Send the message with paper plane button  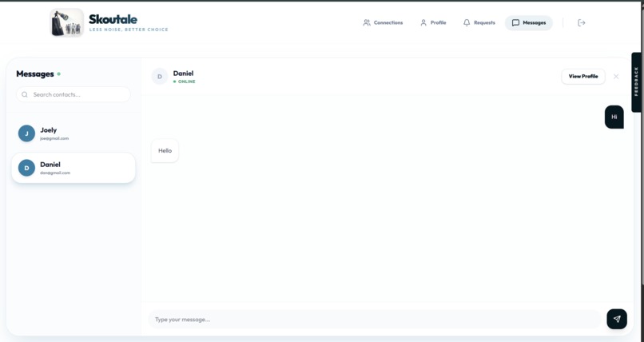click(617, 319)
